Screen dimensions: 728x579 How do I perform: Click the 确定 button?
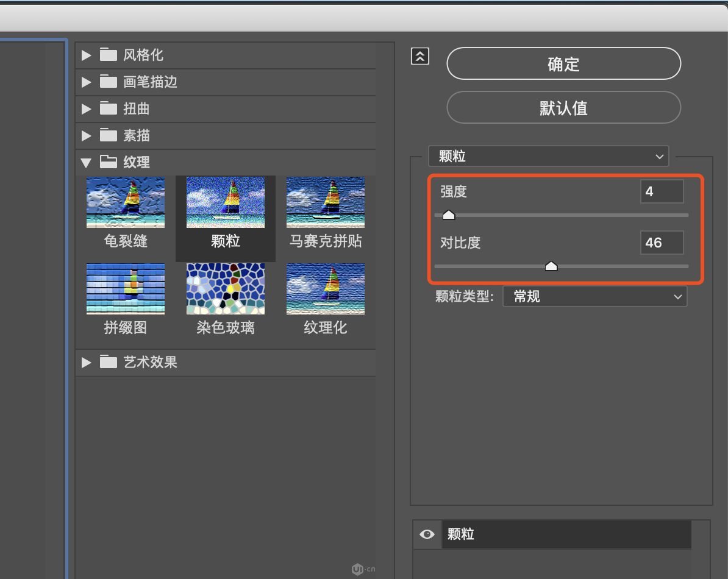(563, 64)
